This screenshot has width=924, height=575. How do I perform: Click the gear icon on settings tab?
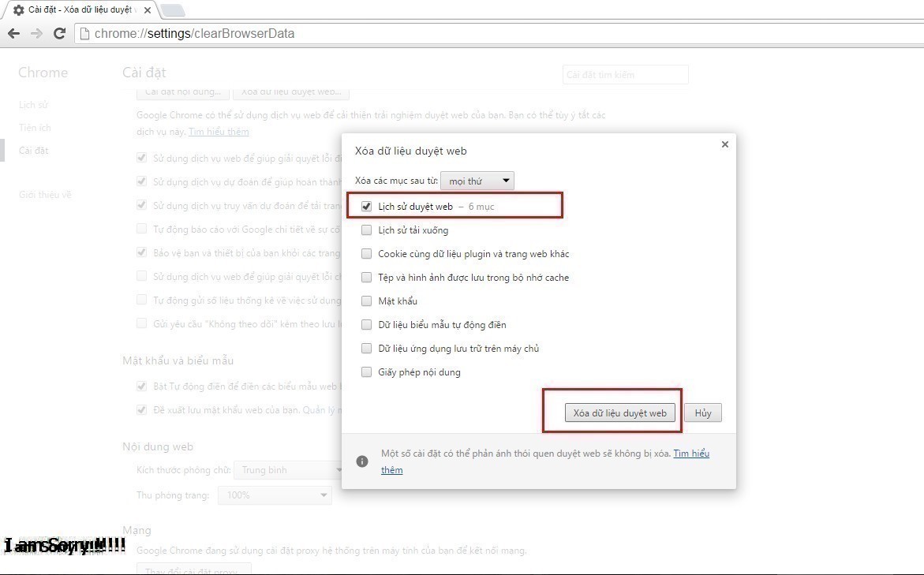coord(18,10)
